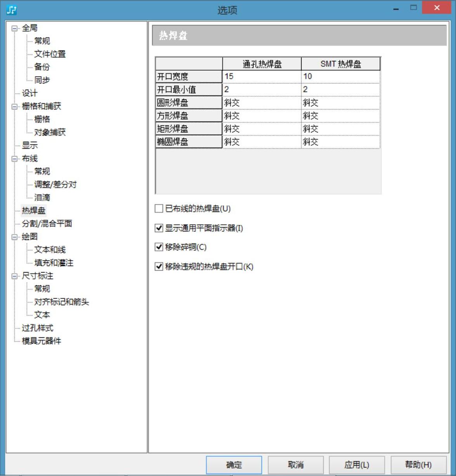The image size is (456, 476).
Task: Select 热焊盘 in the tree
Action: [x=33, y=210]
